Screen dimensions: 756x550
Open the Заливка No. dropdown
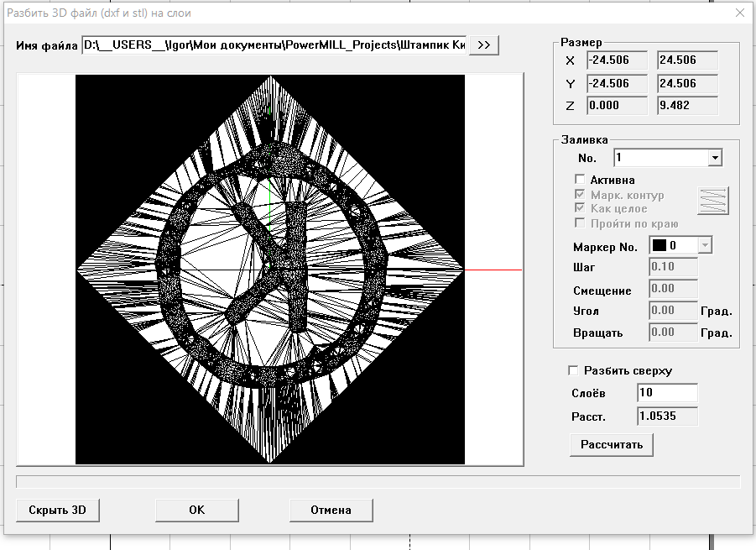pos(714,158)
